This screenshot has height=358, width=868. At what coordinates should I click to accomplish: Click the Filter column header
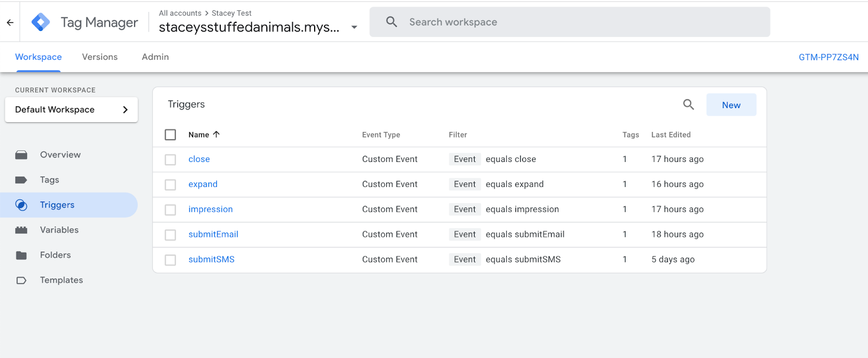pyautogui.click(x=458, y=135)
